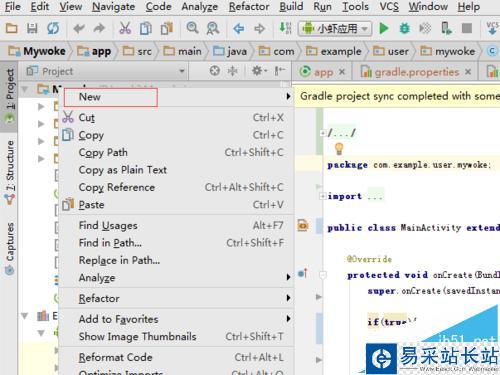This screenshot has height=375, width=500.
Task: Click the app breadcrumb
Action: [x=94, y=51]
